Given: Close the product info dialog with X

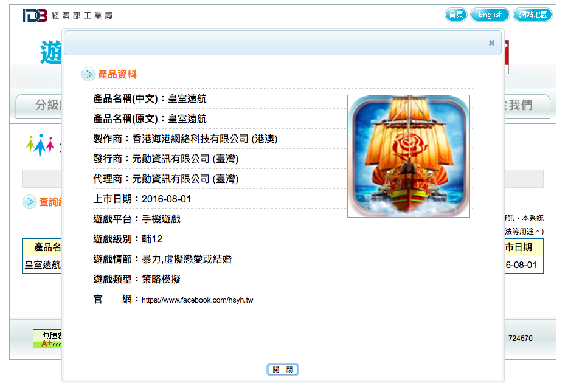Looking at the screenshot, I should (x=491, y=43).
